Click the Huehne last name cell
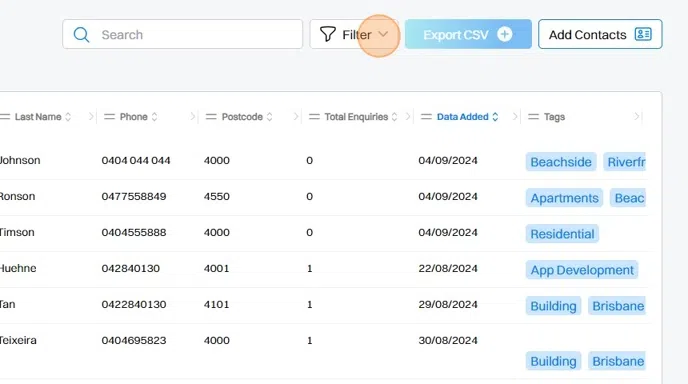This screenshot has height=384, width=688. [18, 269]
